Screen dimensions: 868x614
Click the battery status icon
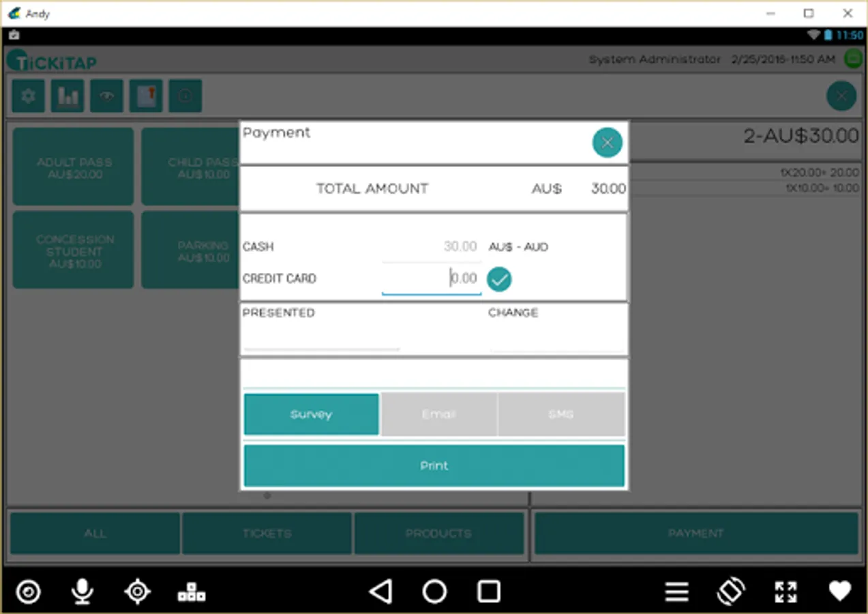(x=828, y=35)
